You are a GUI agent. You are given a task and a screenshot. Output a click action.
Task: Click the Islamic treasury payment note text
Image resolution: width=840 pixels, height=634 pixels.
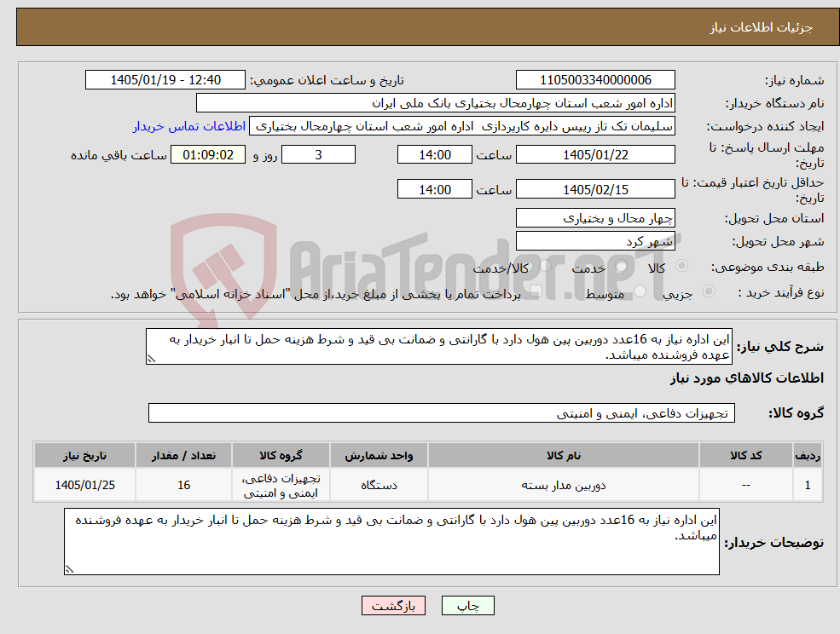click(316, 294)
